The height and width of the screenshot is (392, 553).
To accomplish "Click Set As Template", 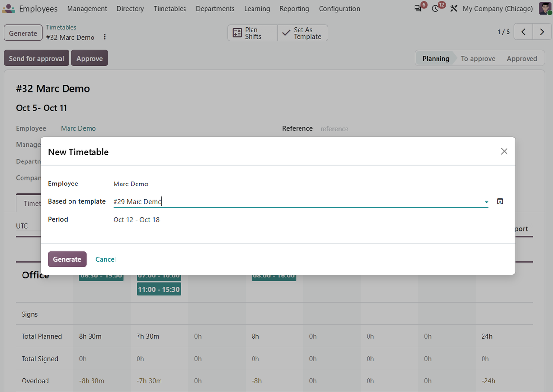I will click(303, 33).
